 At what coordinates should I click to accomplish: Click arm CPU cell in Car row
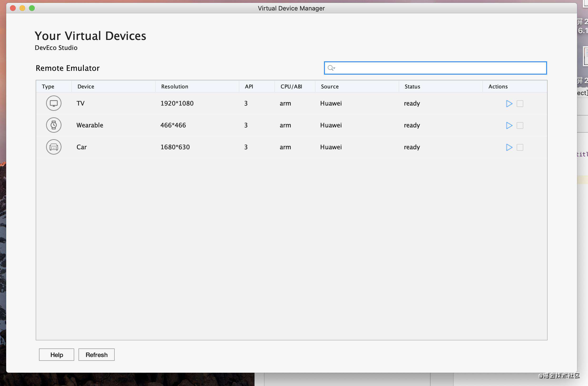285,147
